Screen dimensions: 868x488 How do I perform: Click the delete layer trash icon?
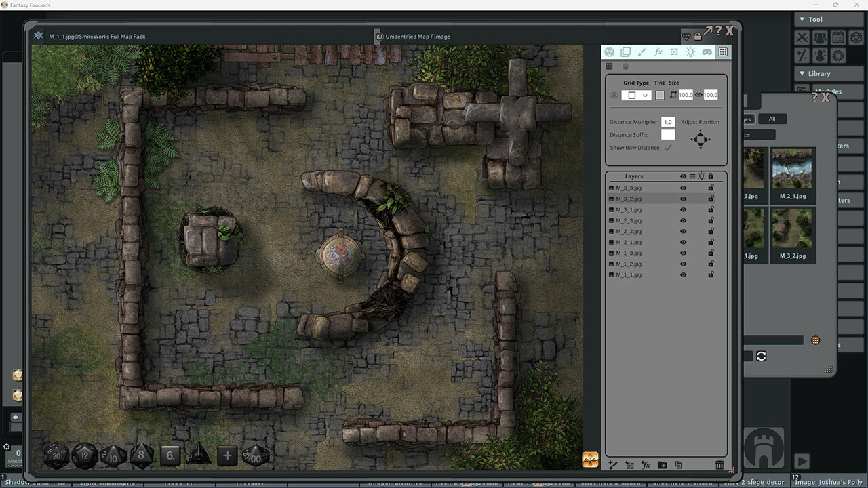click(719, 465)
